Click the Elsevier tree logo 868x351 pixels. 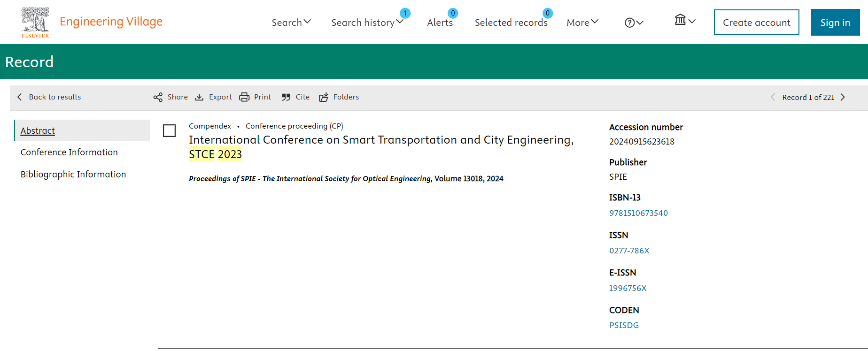pos(35,22)
